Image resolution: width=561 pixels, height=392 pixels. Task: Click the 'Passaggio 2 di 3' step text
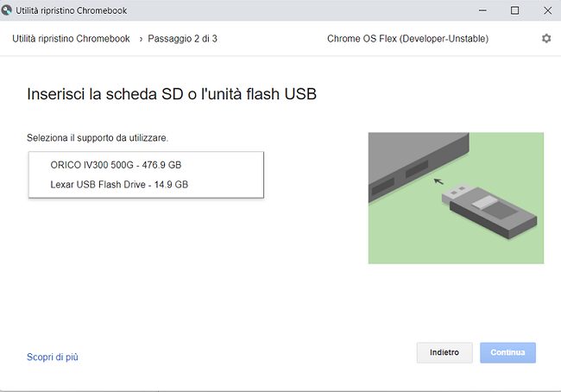click(182, 39)
